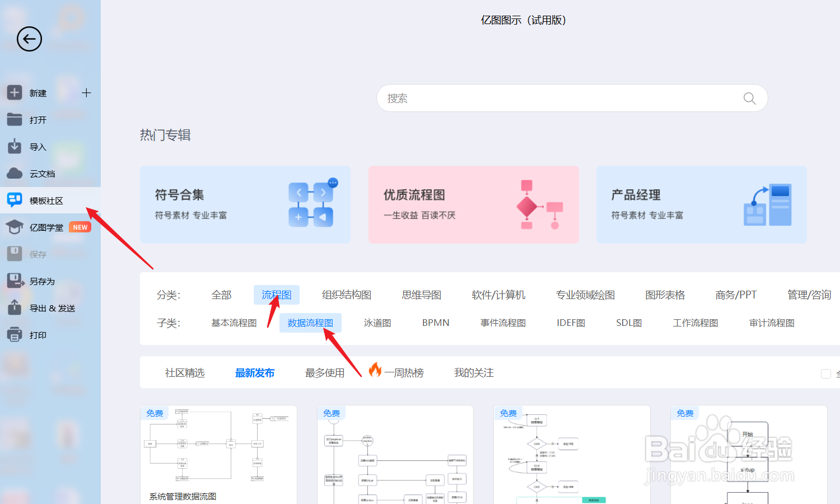Switch to the 最多使用 tab

point(325,373)
